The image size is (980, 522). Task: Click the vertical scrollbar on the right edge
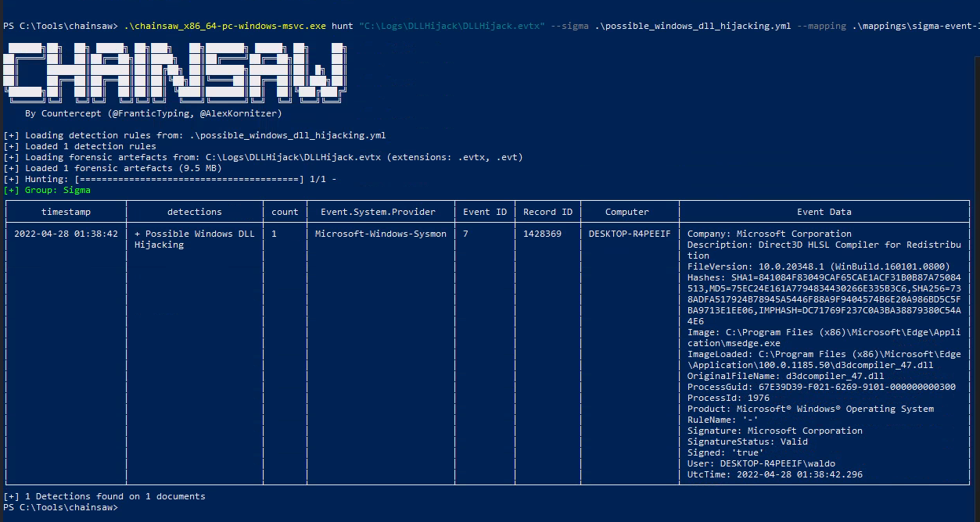tap(975, 274)
